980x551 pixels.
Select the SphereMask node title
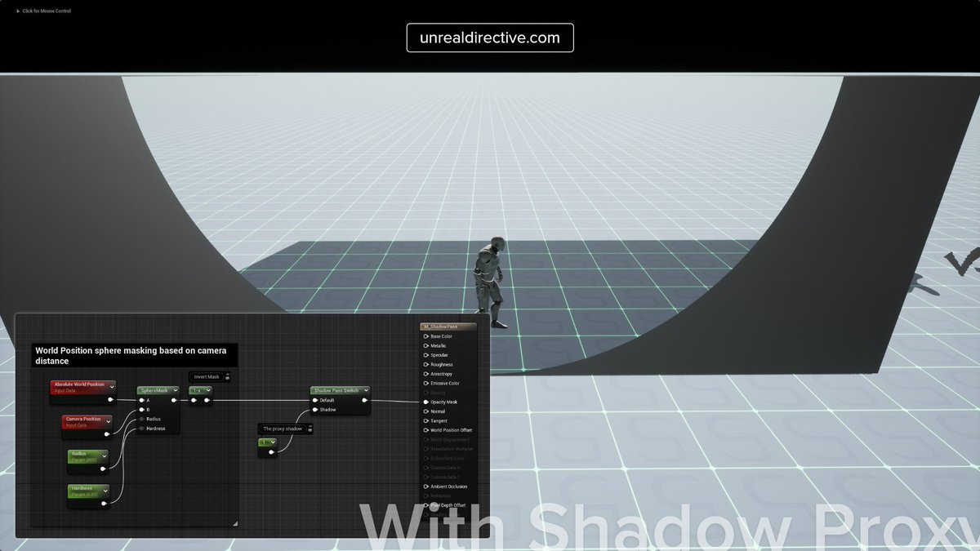154,390
